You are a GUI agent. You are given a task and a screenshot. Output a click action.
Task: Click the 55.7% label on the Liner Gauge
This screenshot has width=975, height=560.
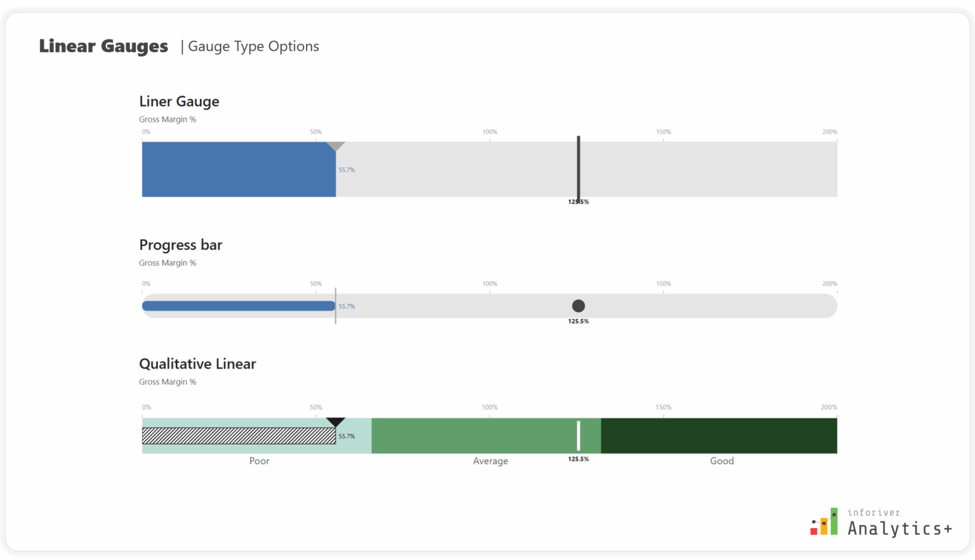(x=347, y=169)
